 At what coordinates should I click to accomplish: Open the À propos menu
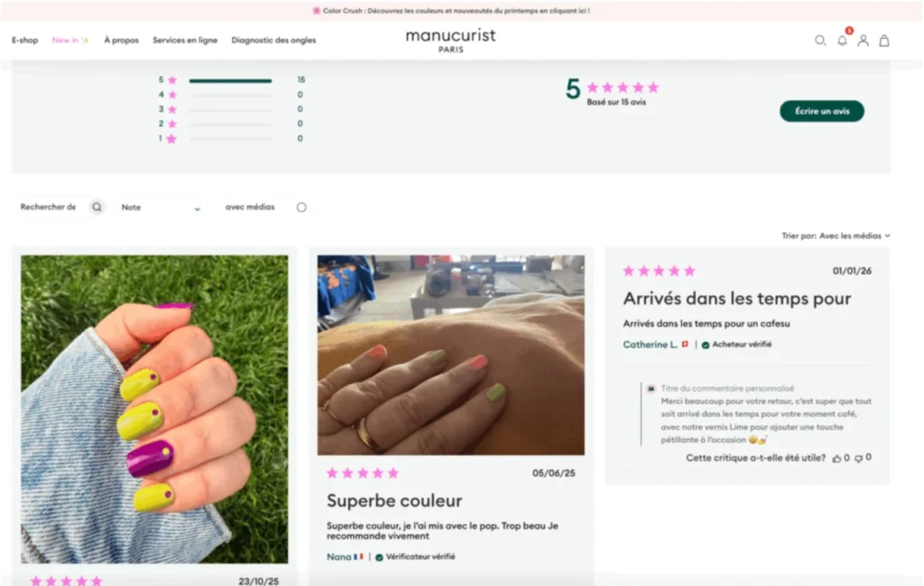point(122,40)
